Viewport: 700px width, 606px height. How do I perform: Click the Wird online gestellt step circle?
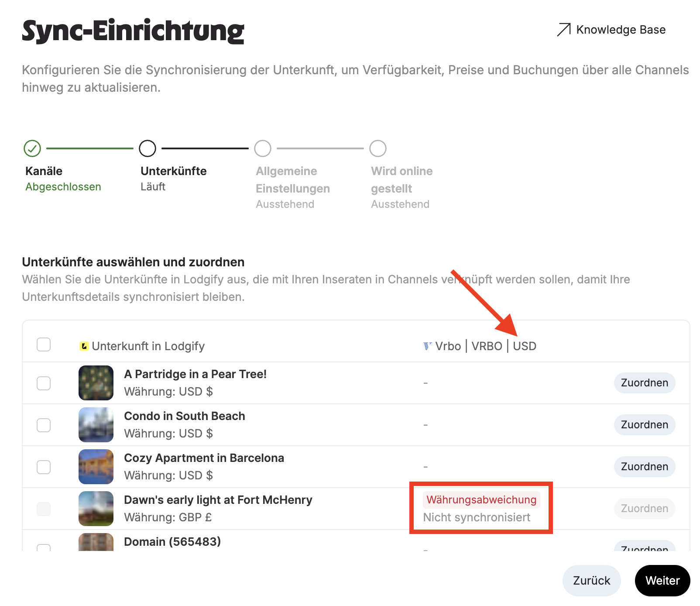click(378, 148)
